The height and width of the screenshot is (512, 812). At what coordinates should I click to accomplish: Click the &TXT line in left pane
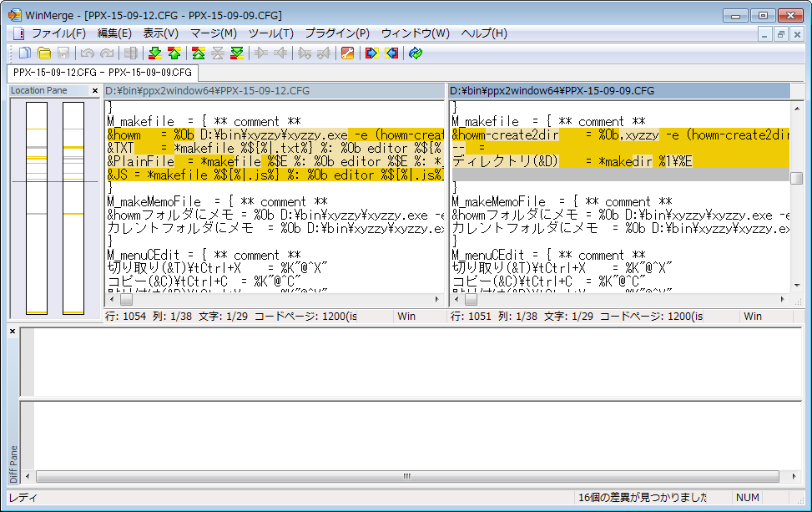(275, 148)
